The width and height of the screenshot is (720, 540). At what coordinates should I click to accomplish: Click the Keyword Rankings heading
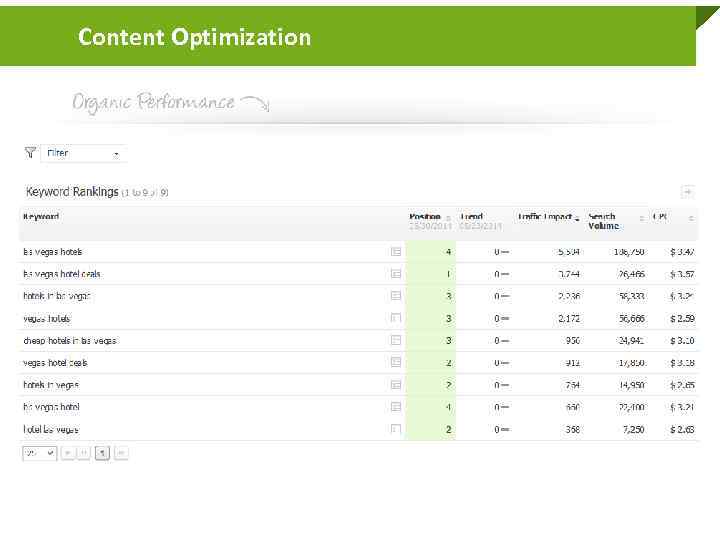pyautogui.click(x=72, y=192)
